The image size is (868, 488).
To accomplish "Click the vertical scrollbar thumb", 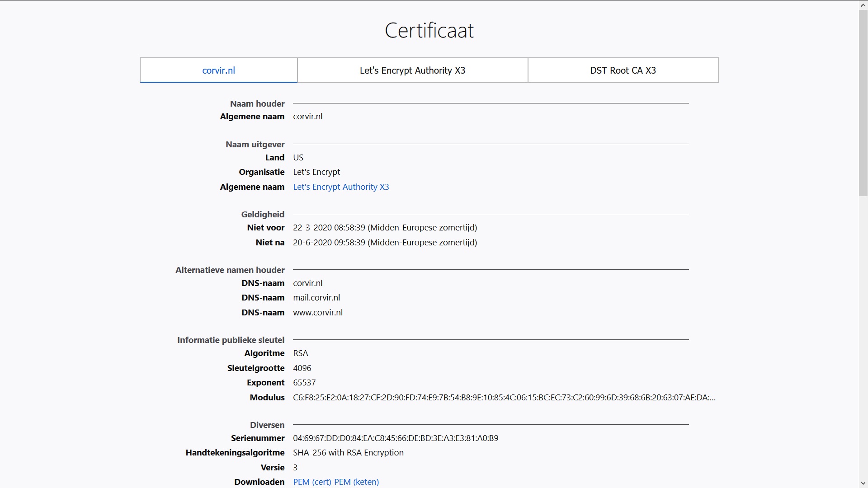I will pos(863,103).
